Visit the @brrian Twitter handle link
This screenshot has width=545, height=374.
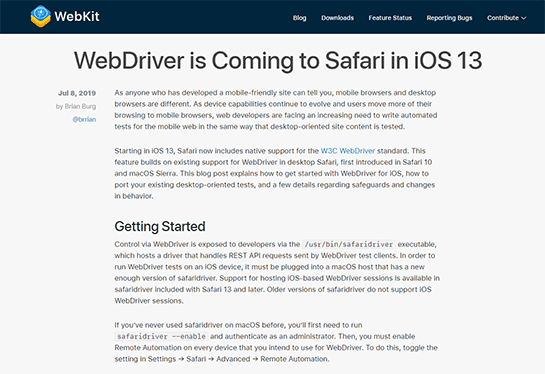tap(84, 119)
